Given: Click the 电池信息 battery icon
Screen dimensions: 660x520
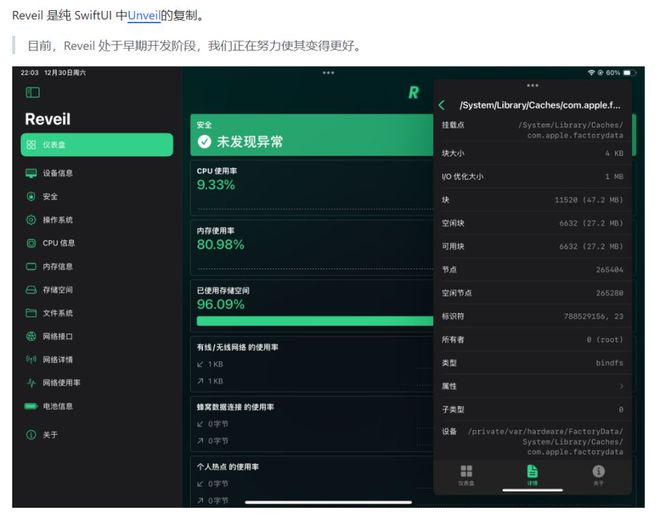Looking at the screenshot, I should (31, 406).
